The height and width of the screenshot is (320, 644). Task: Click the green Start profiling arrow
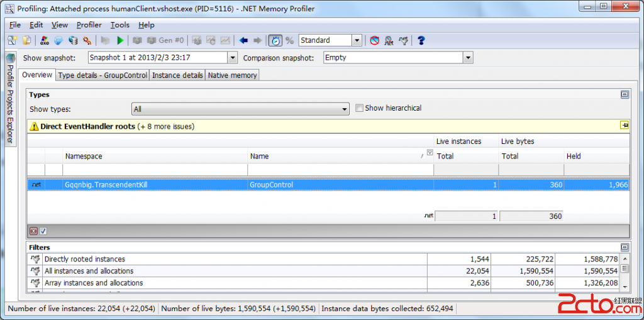(119, 40)
